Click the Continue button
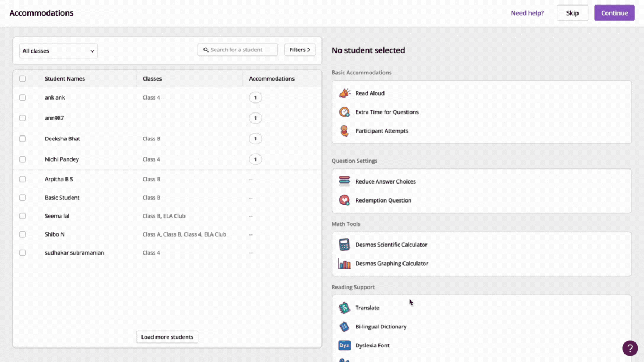Image resolution: width=644 pixels, height=362 pixels. [614, 13]
